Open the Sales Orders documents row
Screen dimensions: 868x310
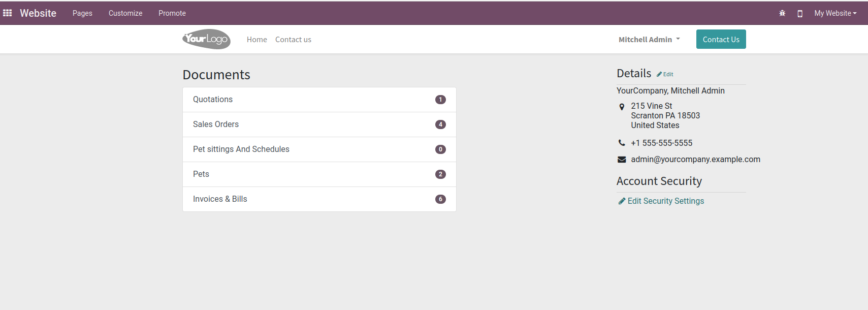pos(319,125)
